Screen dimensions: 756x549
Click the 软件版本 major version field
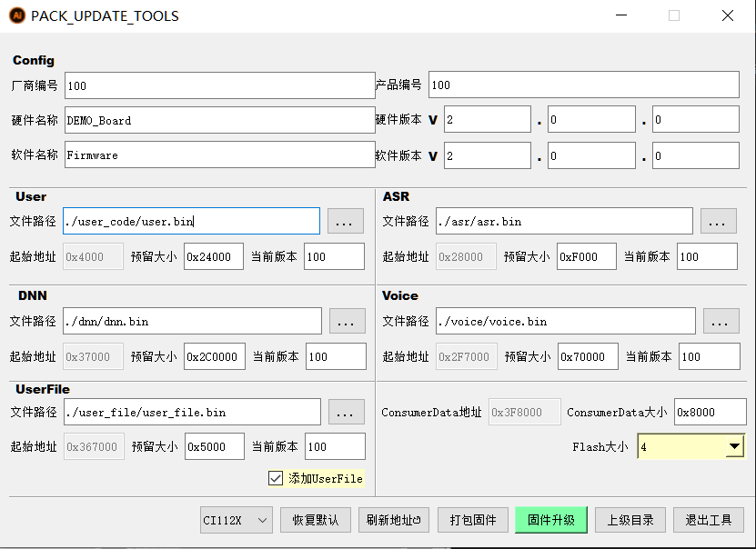(488, 155)
